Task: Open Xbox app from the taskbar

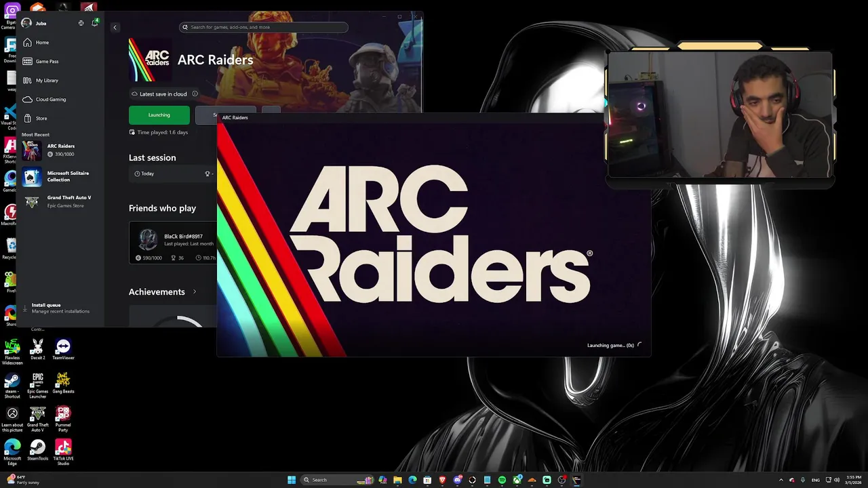Action: (517, 480)
